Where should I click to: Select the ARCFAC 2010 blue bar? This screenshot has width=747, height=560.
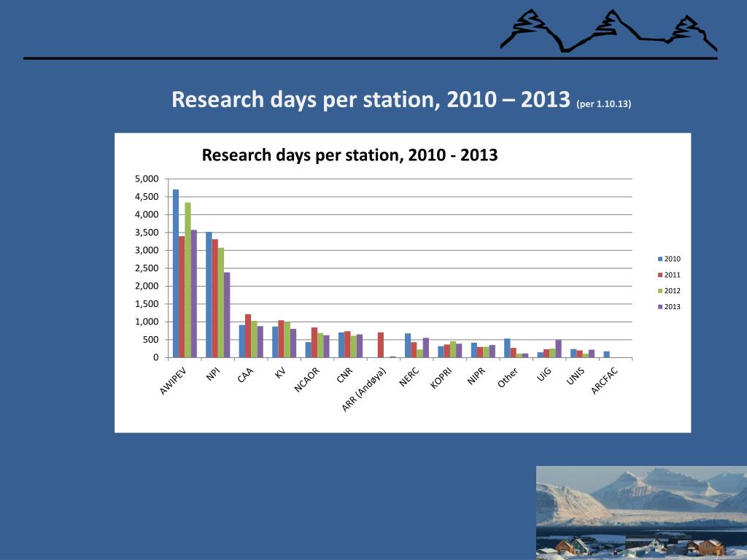click(606, 354)
